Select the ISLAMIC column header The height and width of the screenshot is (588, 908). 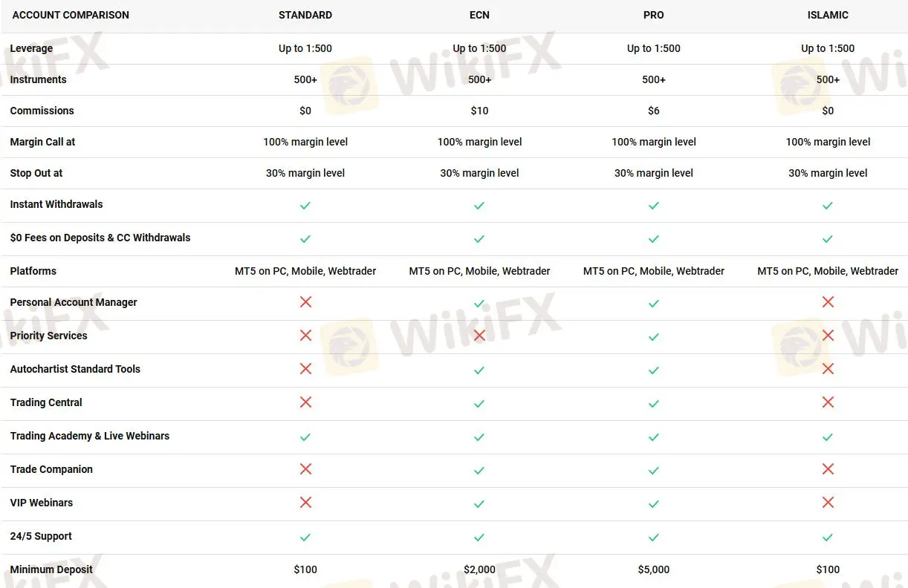coord(828,15)
